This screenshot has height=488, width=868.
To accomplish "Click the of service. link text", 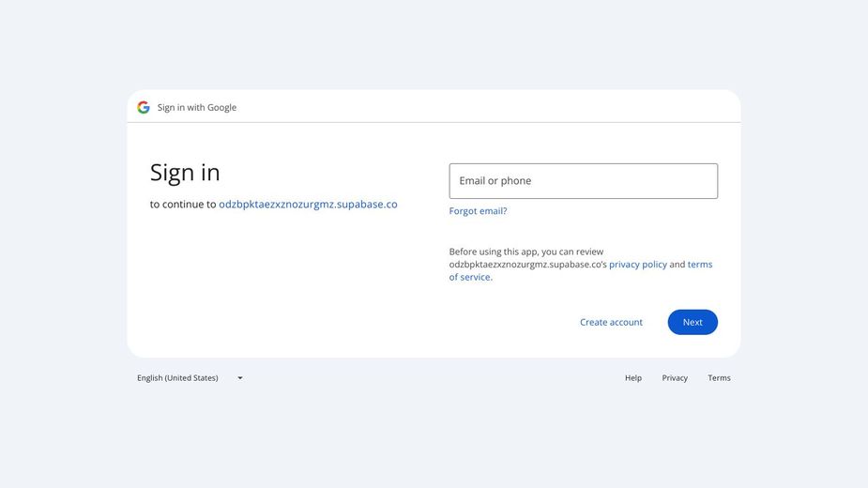I will (470, 277).
